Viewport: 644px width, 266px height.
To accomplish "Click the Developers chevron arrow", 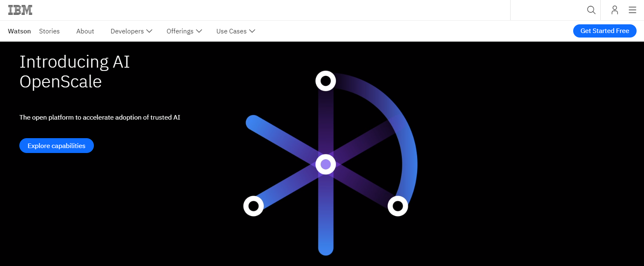I will tap(149, 31).
